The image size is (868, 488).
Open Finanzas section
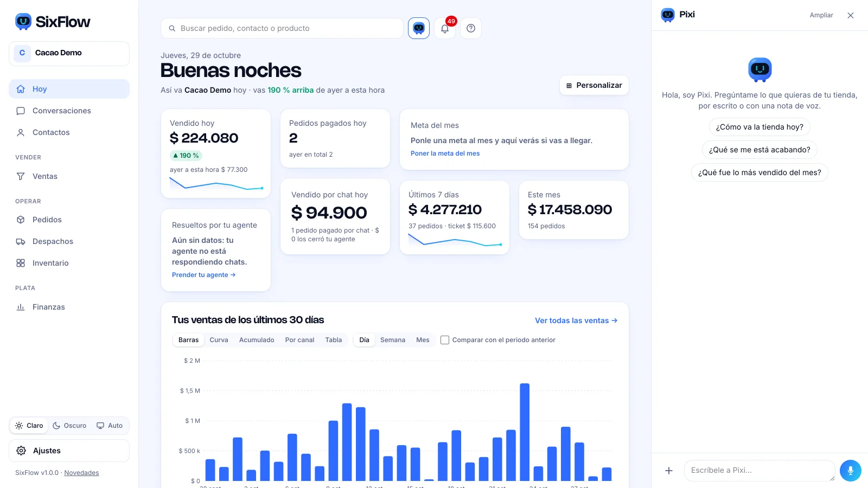pyautogui.click(x=69, y=307)
